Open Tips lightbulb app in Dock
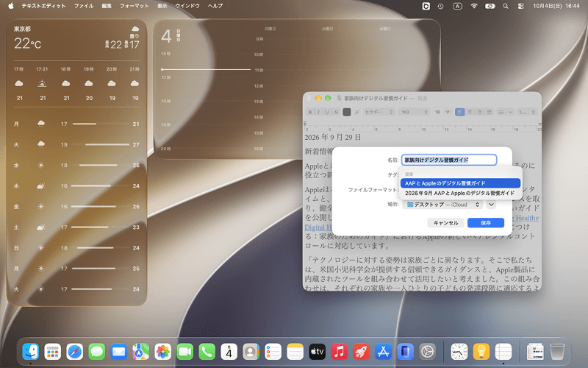Image resolution: width=588 pixels, height=368 pixels. pyautogui.click(x=481, y=352)
